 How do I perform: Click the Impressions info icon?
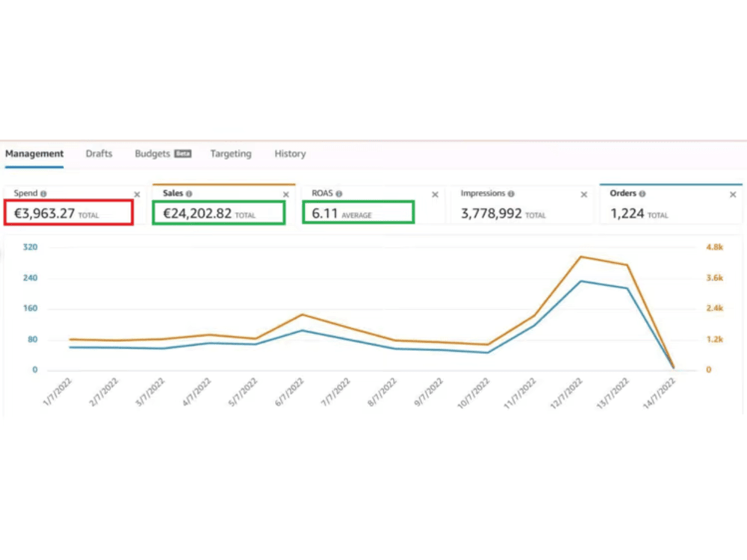point(511,194)
